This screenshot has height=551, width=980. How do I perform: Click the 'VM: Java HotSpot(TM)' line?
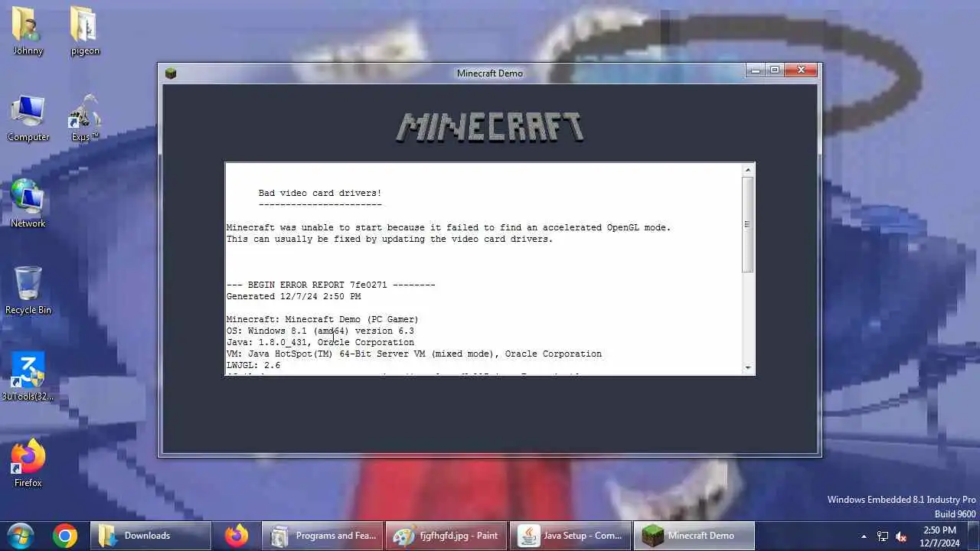click(414, 354)
